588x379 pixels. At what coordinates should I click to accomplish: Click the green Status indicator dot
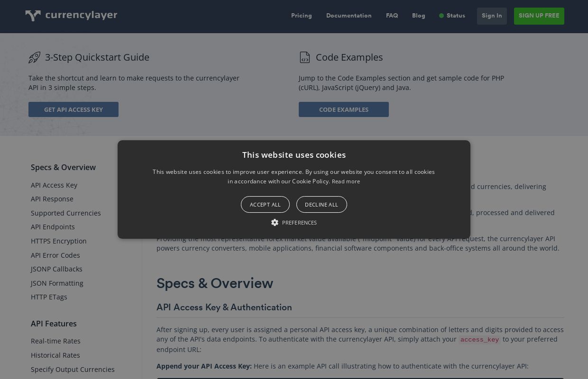441,16
